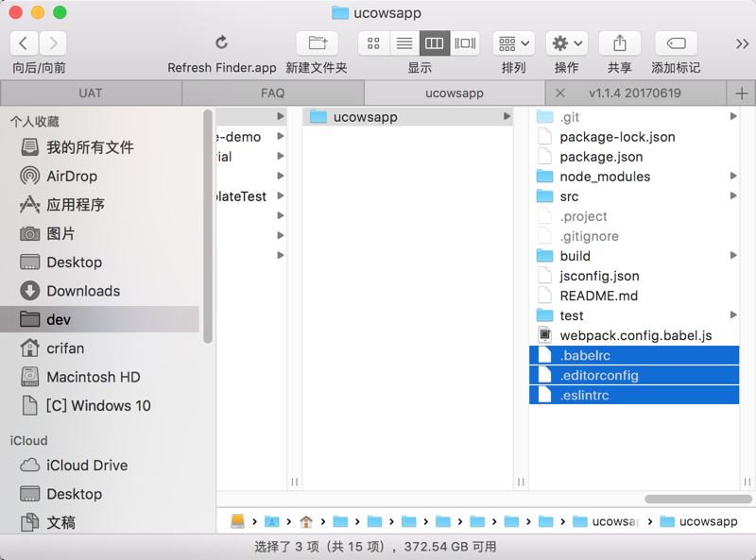The height and width of the screenshot is (560, 756).
Task: Expand the node_modules folder arrow
Action: tap(733, 176)
